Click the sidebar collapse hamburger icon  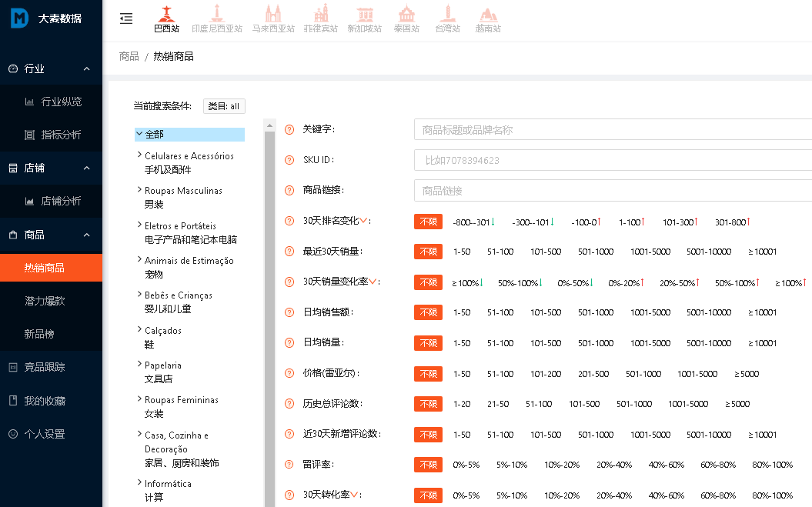(125, 18)
